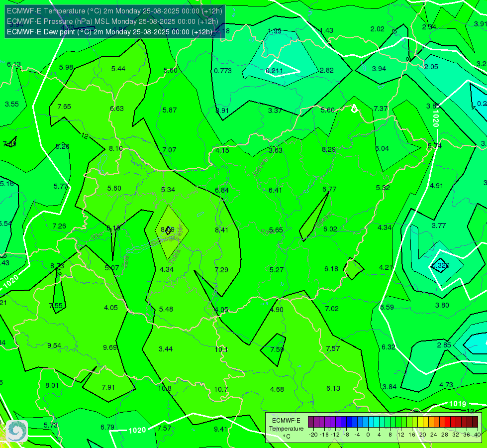
Task: Click the 7.29 temperature value
Action: click(221, 270)
